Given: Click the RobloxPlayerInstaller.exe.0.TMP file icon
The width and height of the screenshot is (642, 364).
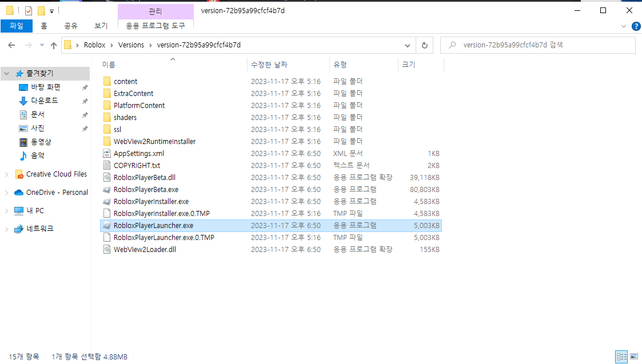Looking at the screenshot, I should [107, 213].
